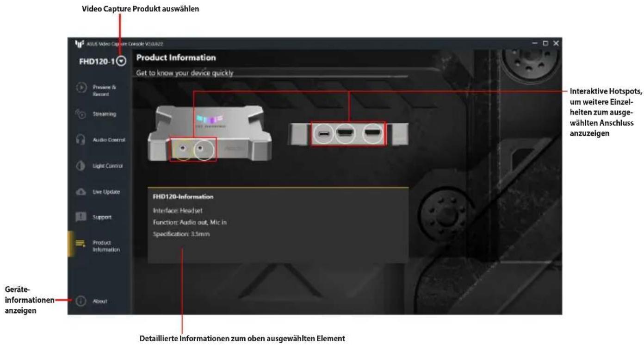Click the 'Get to know your device quickly' text
Image resolution: width=644 pixels, height=345 pixels.
185,73
